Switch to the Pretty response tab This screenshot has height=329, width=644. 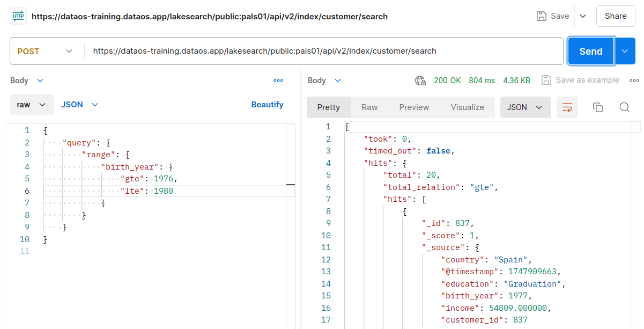pyautogui.click(x=329, y=107)
